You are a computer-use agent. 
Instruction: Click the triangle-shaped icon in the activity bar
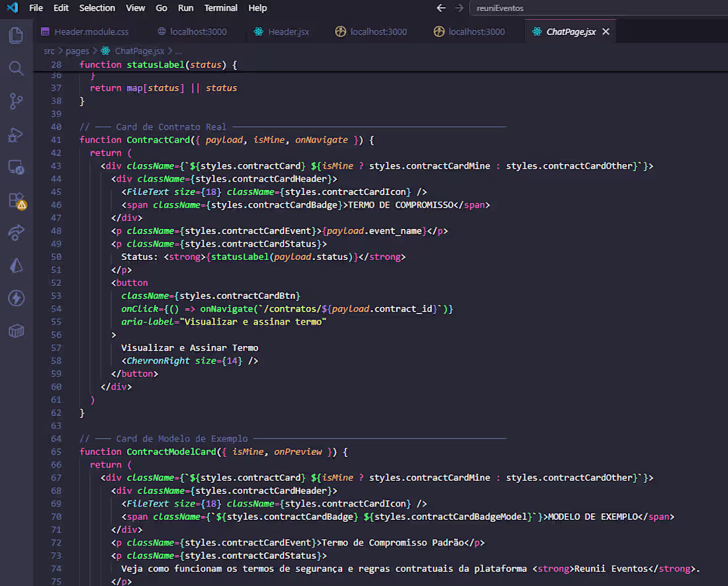[17, 265]
